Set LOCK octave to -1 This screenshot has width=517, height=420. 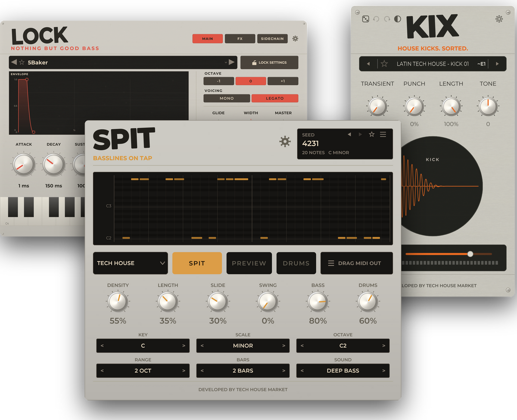(x=219, y=81)
